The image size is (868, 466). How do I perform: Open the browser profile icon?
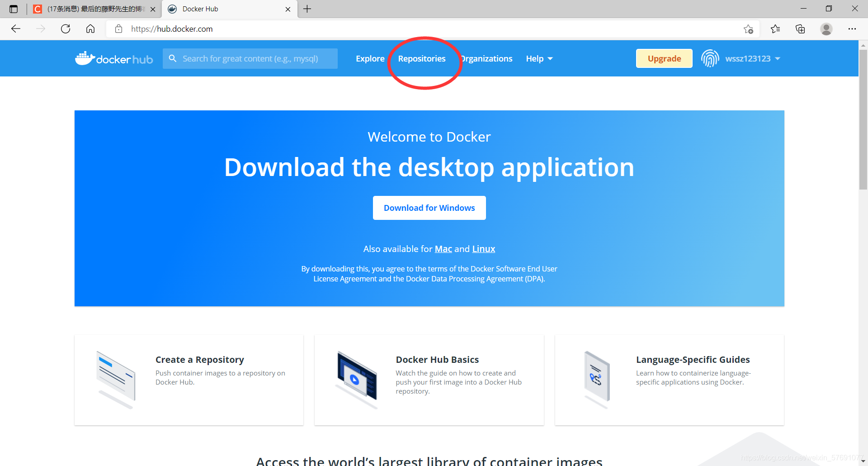coord(826,29)
